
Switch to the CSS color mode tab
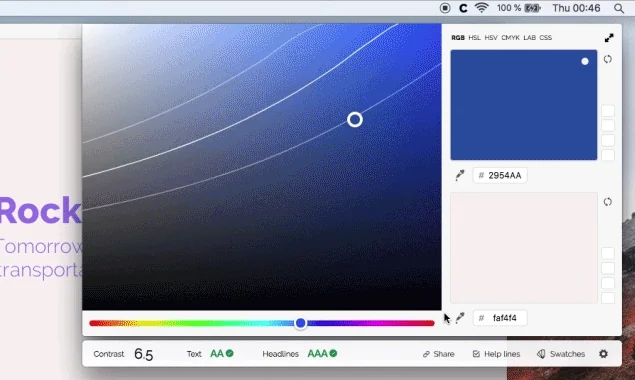pos(546,38)
